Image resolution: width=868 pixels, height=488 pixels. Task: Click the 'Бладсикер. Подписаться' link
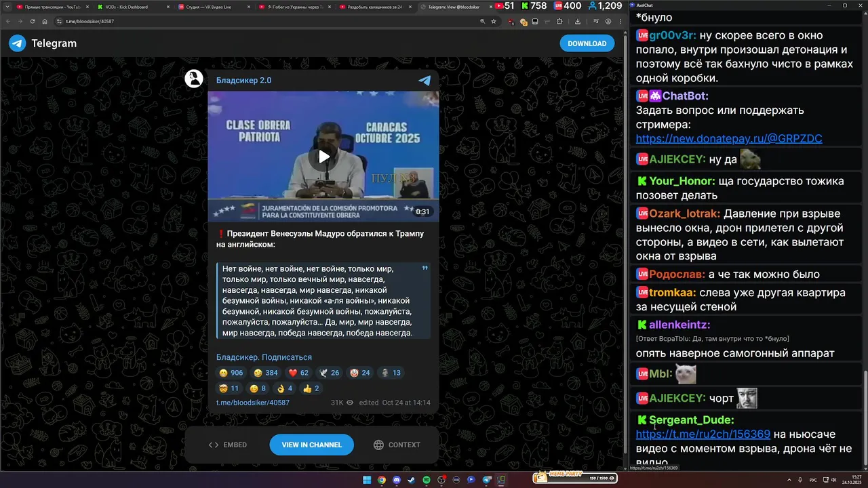tap(264, 357)
